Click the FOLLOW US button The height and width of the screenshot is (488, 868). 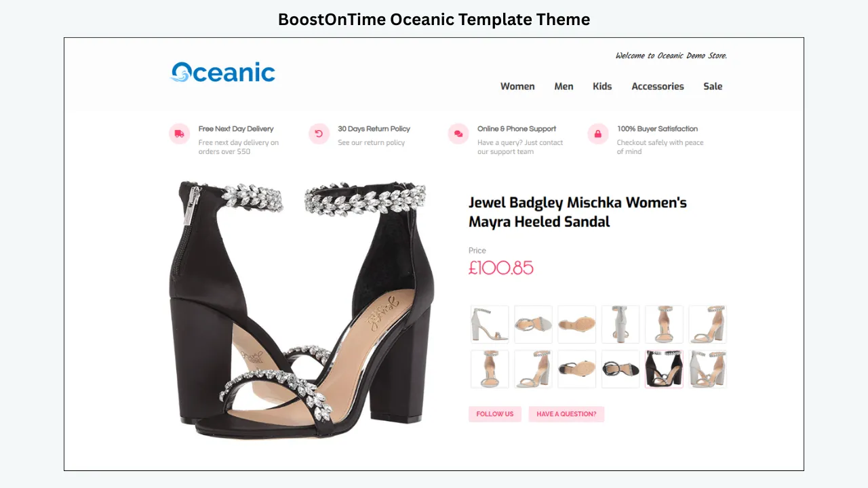pyautogui.click(x=495, y=414)
